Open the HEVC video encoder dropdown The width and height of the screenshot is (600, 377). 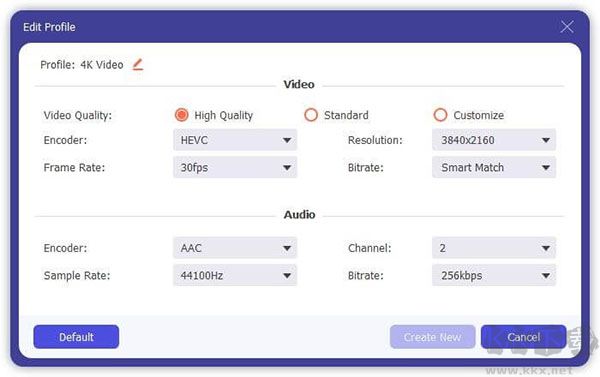tap(235, 140)
